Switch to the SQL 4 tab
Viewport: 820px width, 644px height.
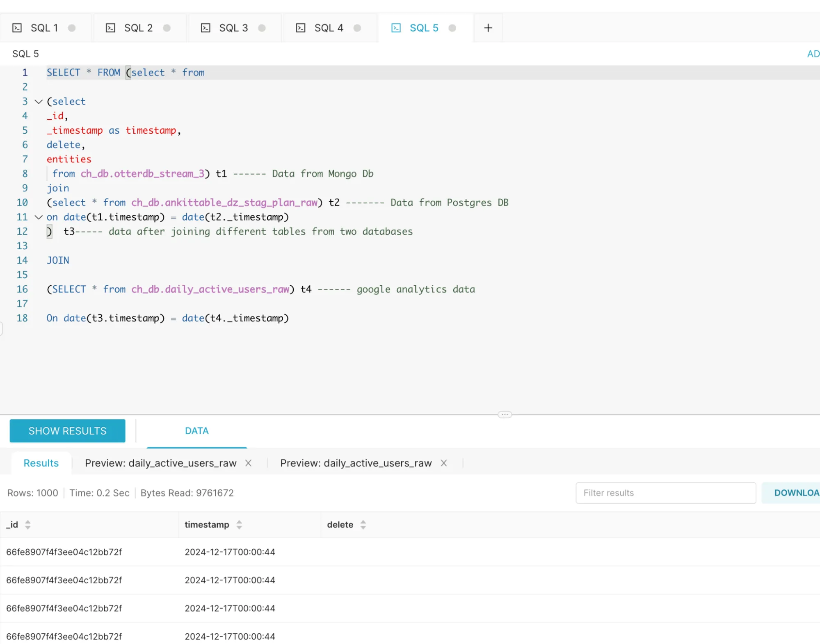tap(329, 28)
